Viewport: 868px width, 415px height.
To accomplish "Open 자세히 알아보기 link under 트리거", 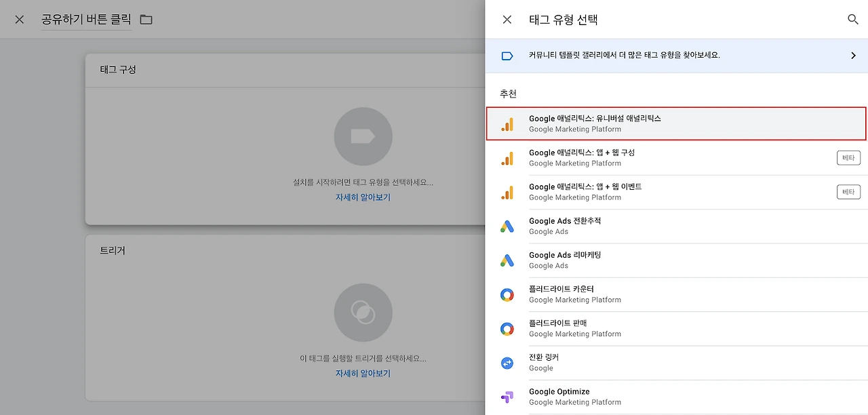I will [363, 374].
